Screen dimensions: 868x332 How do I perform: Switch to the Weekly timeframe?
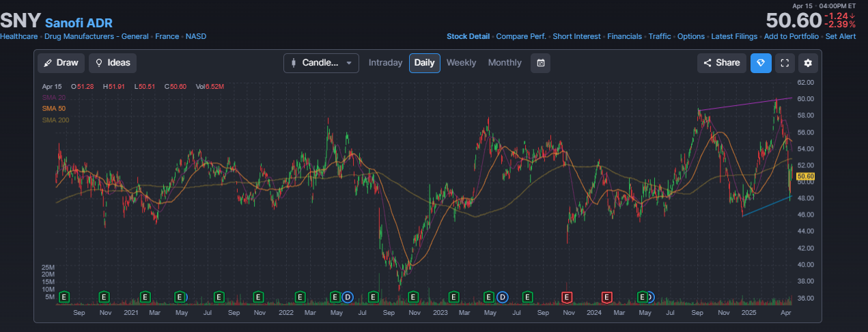point(461,63)
